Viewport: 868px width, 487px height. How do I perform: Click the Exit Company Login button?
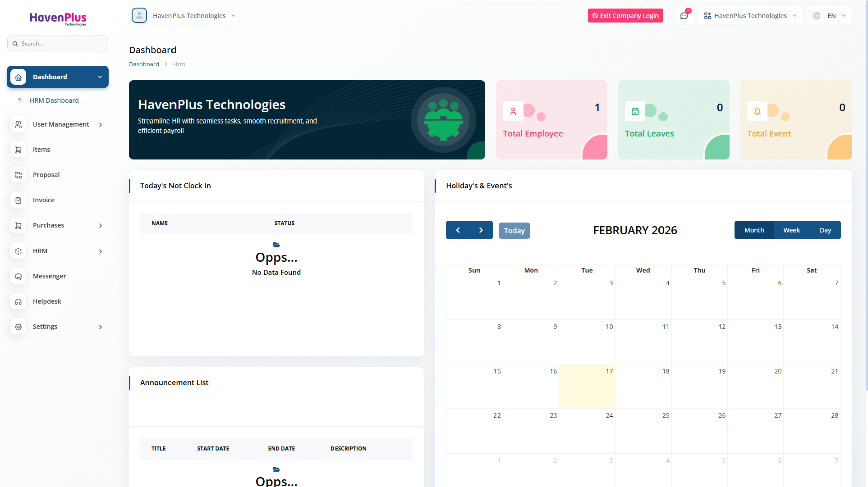click(625, 16)
